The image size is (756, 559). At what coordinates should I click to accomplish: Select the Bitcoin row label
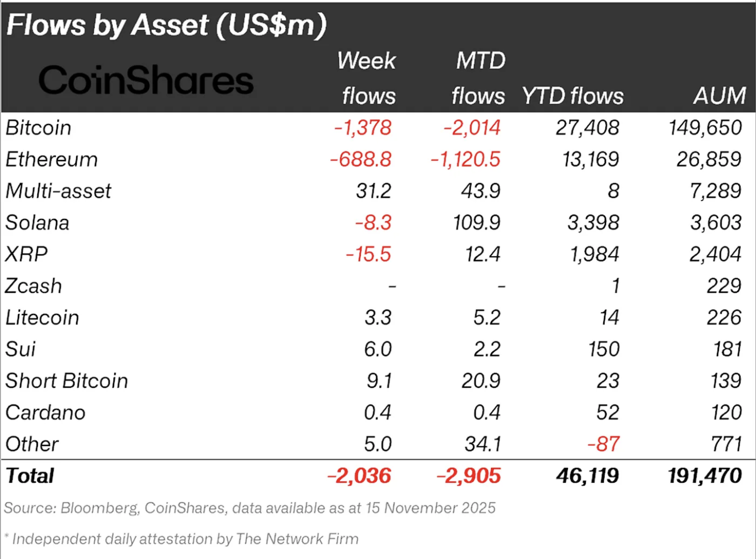38,128
